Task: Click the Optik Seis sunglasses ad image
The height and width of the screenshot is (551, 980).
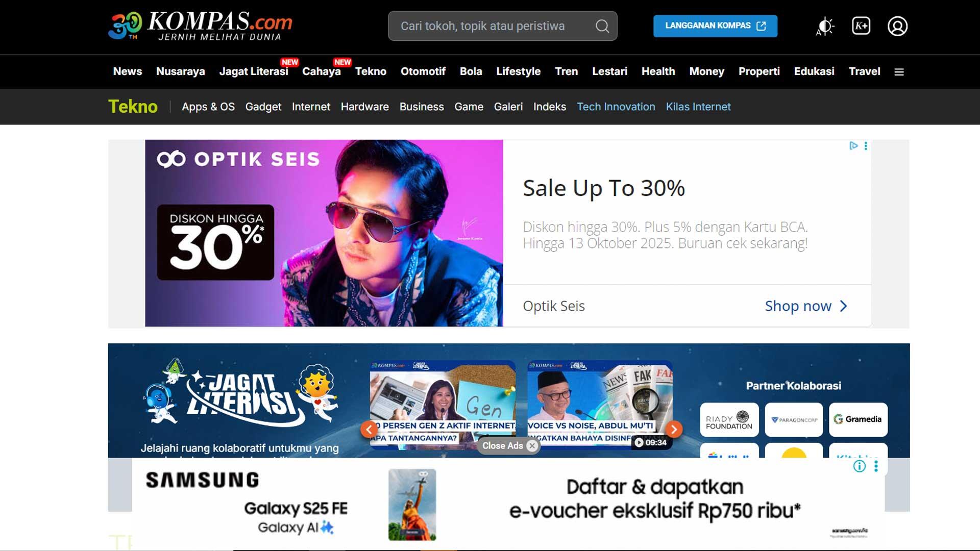Action: click(324, 233)
